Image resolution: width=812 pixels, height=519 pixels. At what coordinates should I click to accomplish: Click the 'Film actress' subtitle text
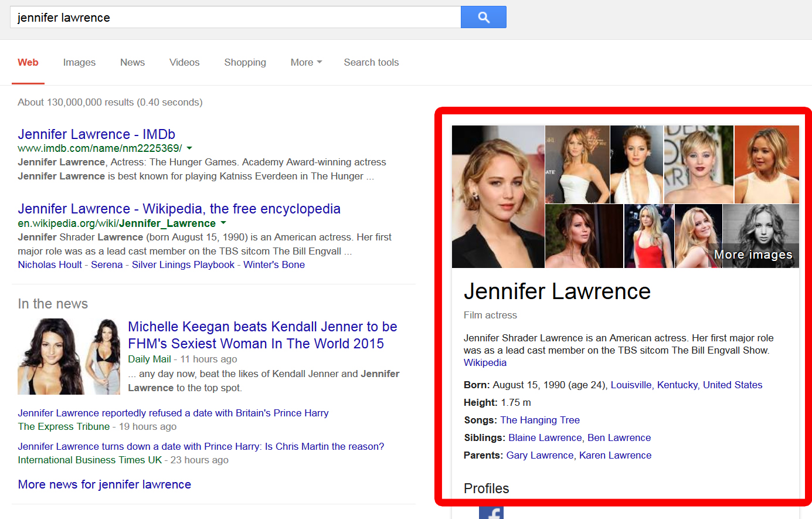(x=490, y=315)
